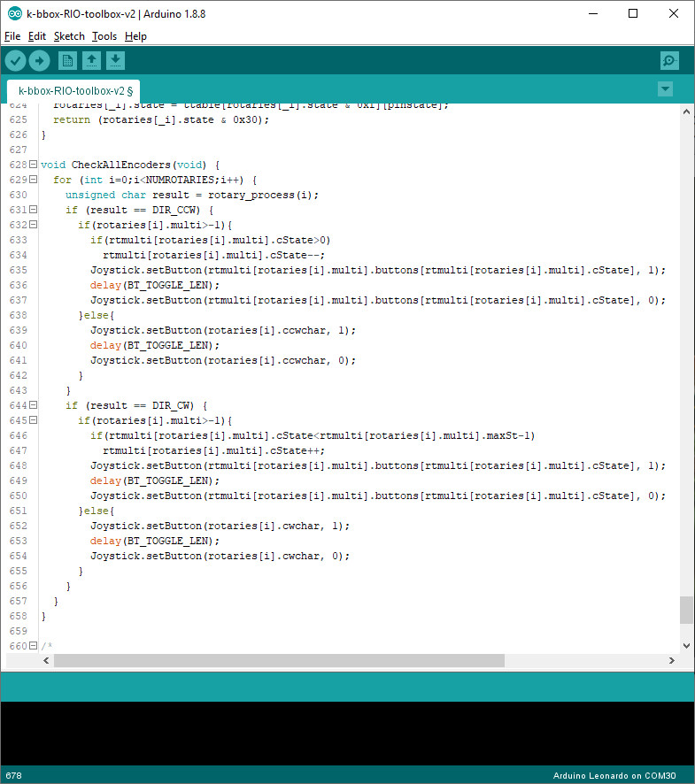Screen dimensions: 695x784
Task: Click the Open sketch up-arrow icon
Action: pyautogui.click(x=91, y=60)
